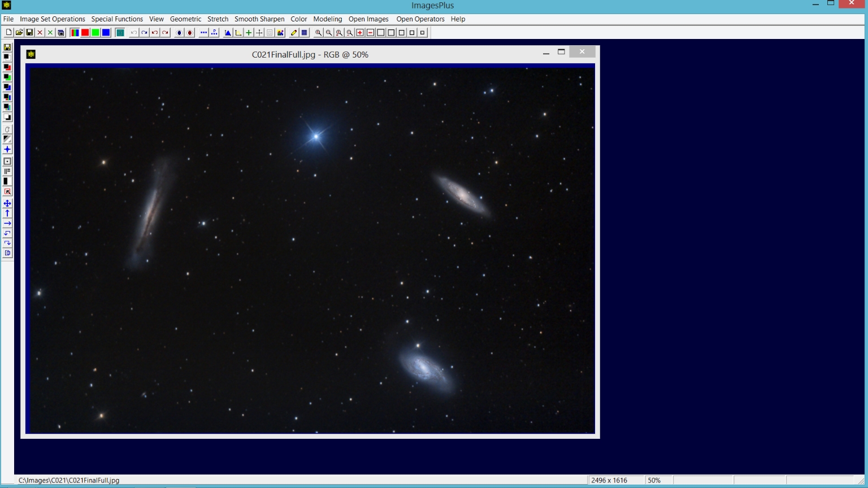The image size is (868, 488).
Task: Open the Stretch menu
Action: point(218,19)
